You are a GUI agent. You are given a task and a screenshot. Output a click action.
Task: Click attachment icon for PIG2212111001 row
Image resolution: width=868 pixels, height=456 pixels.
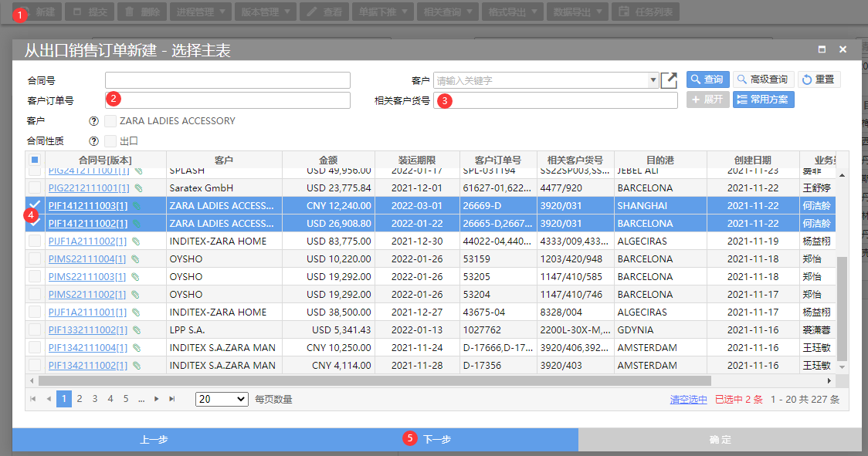(x=138, y=188)
